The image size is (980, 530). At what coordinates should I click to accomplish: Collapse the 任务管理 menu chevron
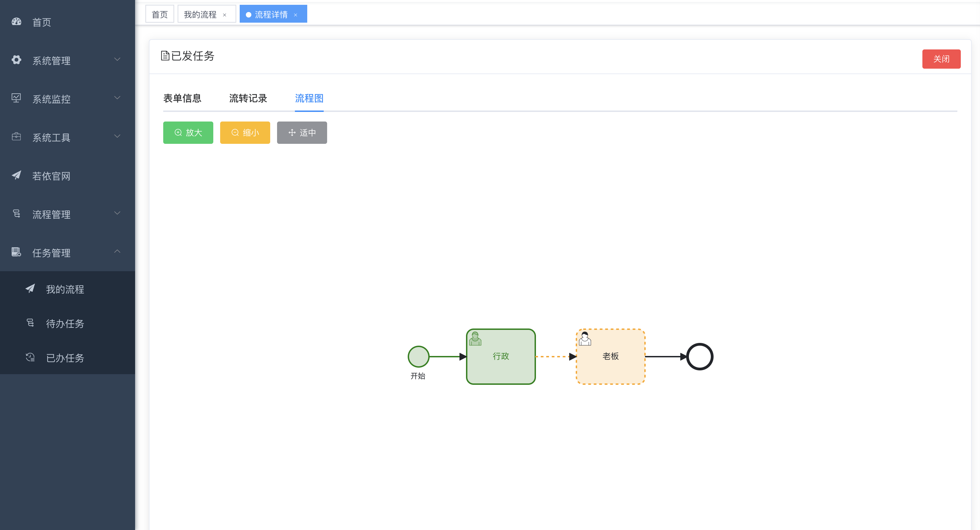(x=117, y=251)
